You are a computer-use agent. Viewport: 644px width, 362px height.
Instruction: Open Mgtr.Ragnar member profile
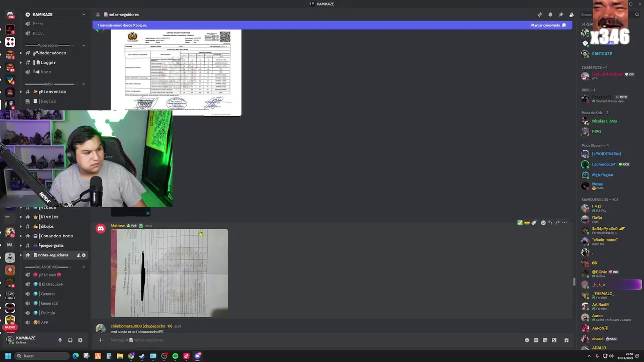tap(604, 175)
